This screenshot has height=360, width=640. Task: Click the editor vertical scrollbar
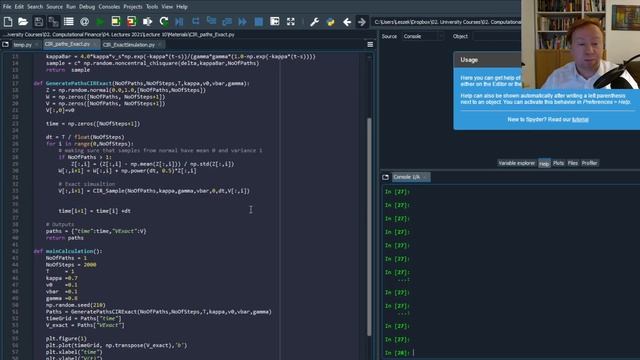(x=369, y=227)
